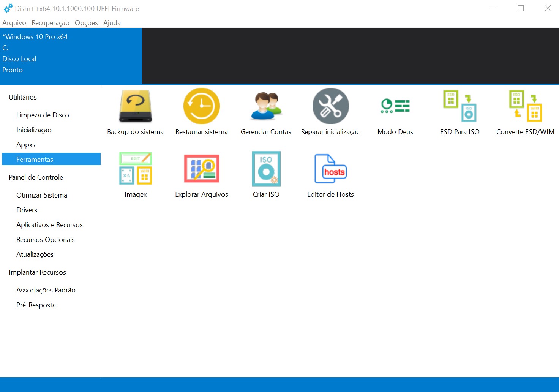559x392 pixels.
Task: Click the Modo Deus label
Action: coord(395,132)
